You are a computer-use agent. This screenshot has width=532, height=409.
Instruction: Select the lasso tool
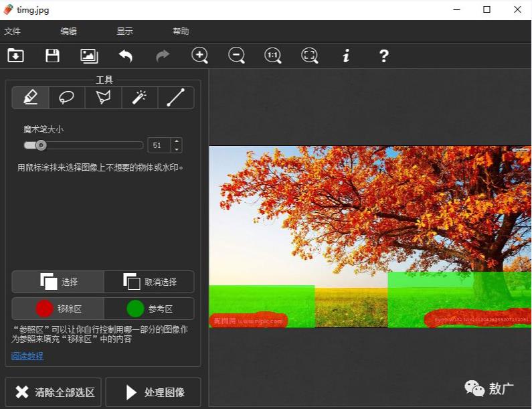pos(67,98)
